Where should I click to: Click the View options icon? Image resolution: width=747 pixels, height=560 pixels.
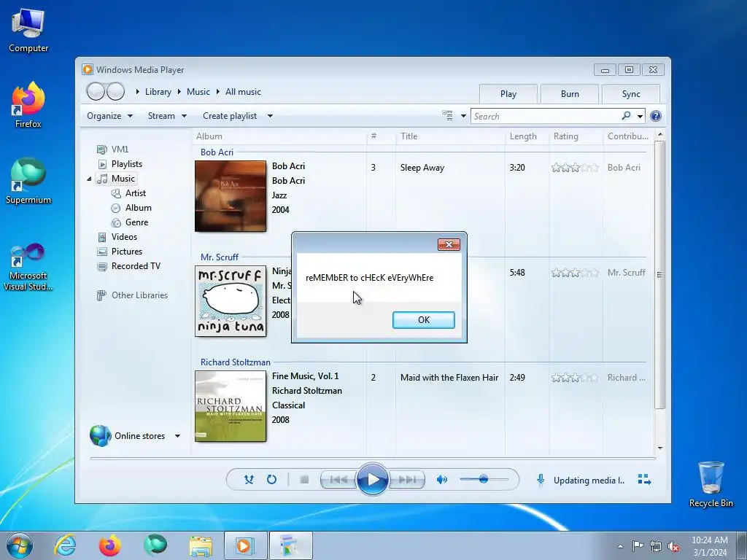447,116
